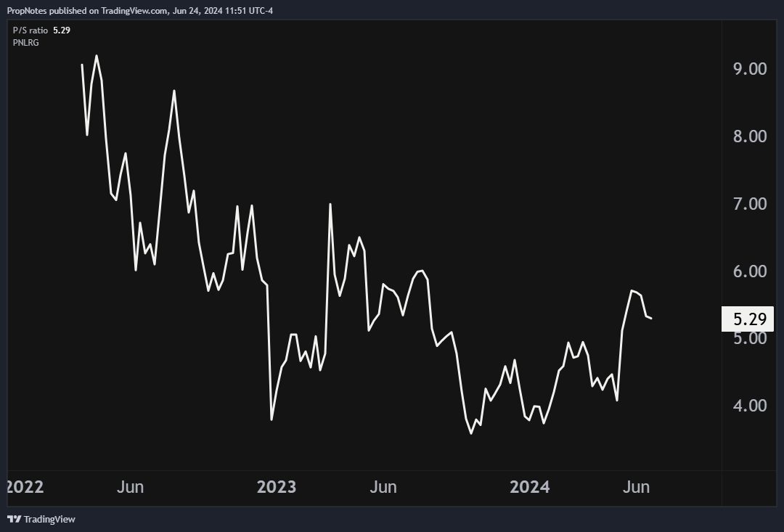Click the TradingView text link at bottom

48,519
